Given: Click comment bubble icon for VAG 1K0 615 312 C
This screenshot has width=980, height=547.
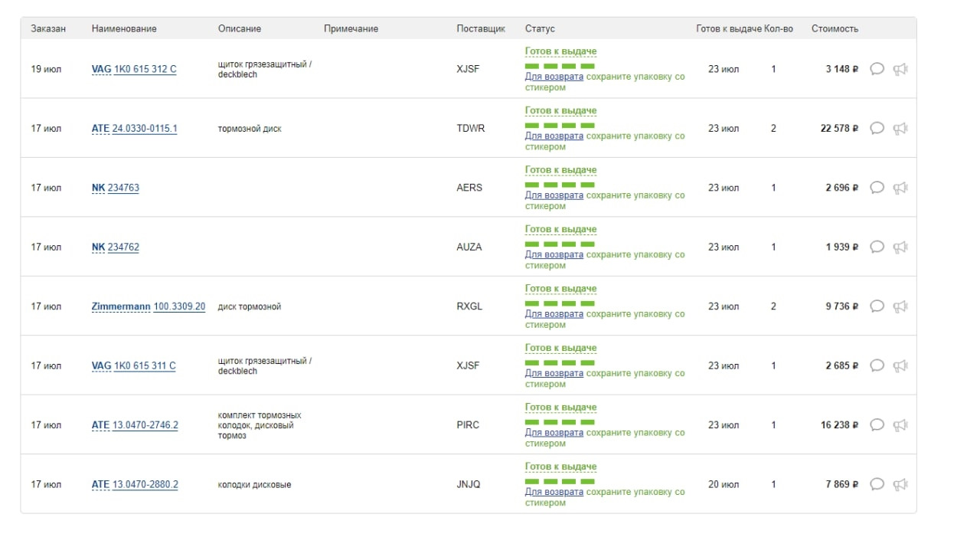Looking at the screenshot, I should (877, 69).
